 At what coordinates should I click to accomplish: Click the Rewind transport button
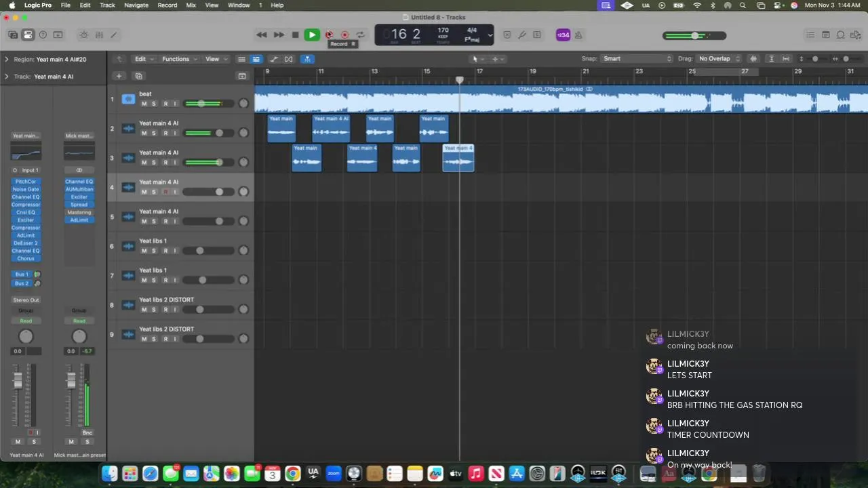[x=262, y=35]
